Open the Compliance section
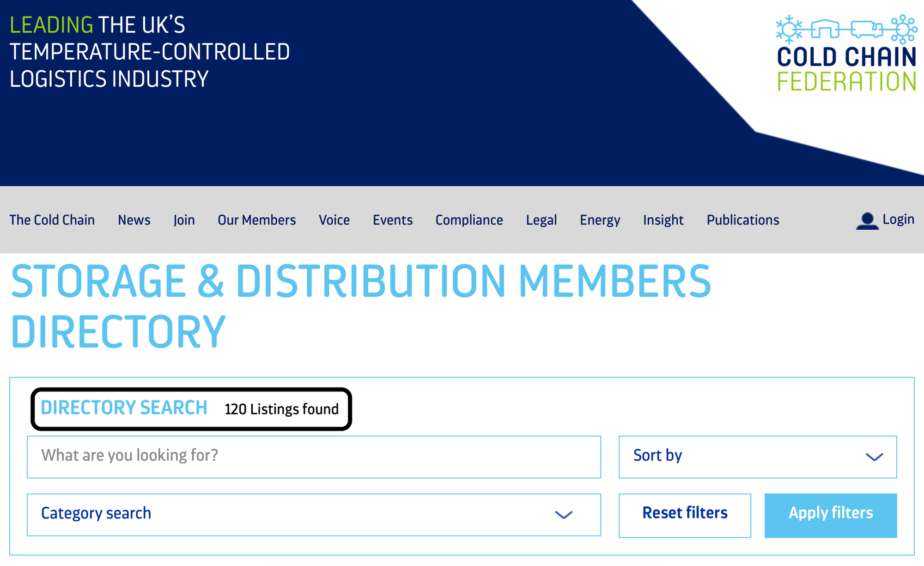The width and height of the screenshot is (924, 566). pyautogui.click(x=469, y=220)
